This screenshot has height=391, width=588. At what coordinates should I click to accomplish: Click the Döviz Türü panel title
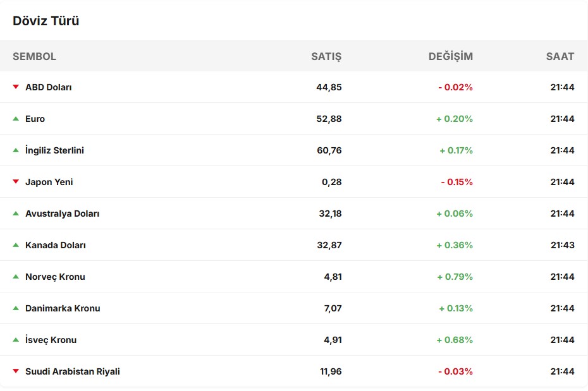(x=46, y=21)
